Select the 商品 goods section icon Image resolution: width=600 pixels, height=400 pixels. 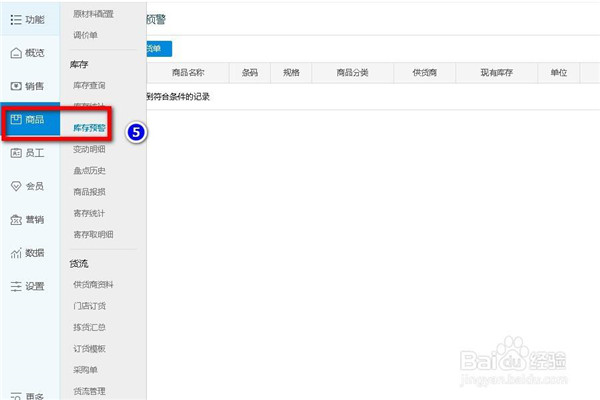16,120
